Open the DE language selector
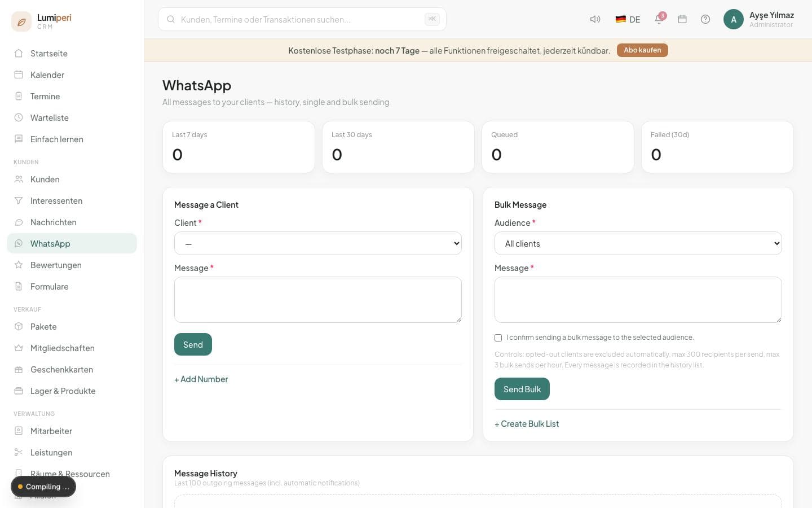 [x=628, y=19]
